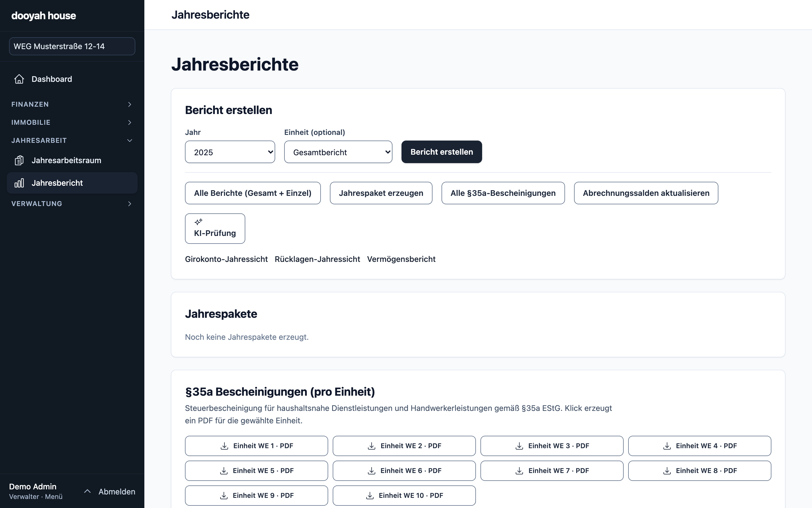The height and width of the screenshot is (508, 812).
Task: Click download icon for Einheit WE 2
Action: [371, 446]
